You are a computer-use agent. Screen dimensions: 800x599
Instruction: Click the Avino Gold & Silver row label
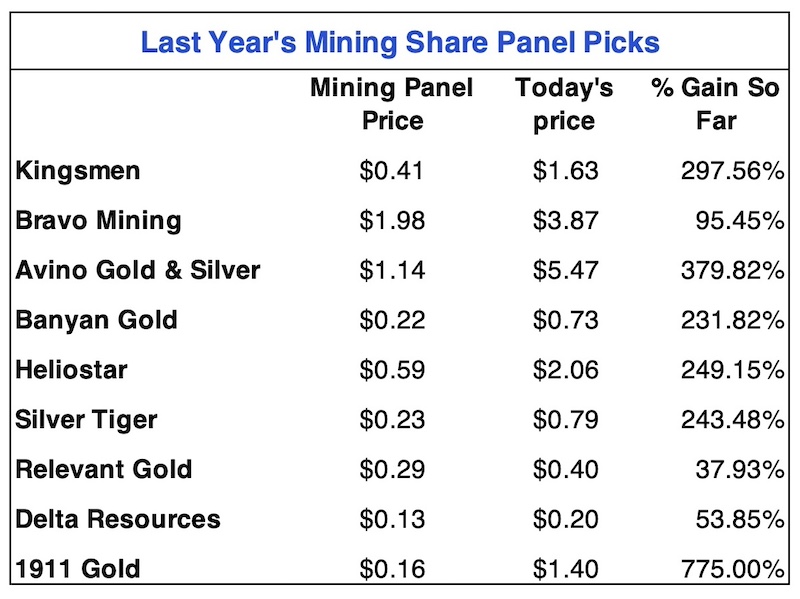click(138, 270)
